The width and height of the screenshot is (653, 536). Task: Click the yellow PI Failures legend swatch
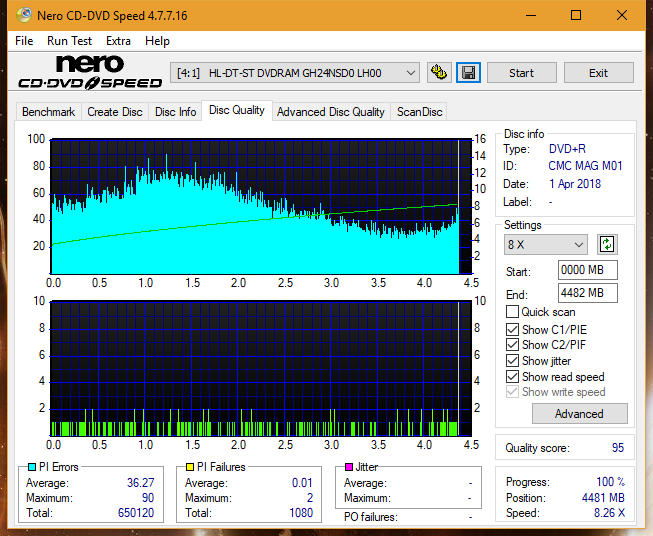coord(190,467)
